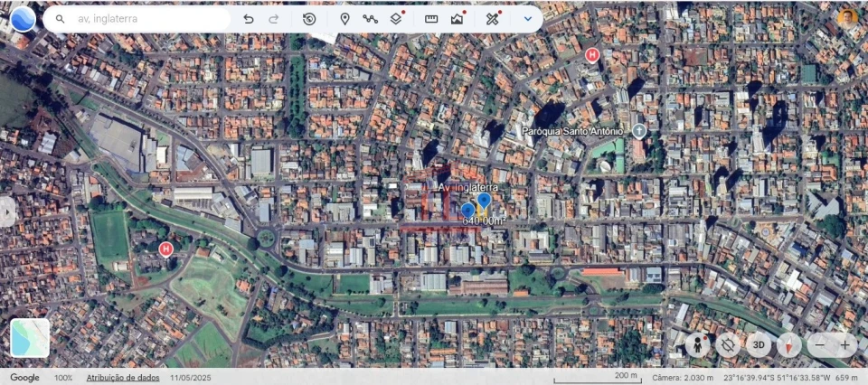
Task: Click the Google Earth logo button
Action: [x=22, y=18]
